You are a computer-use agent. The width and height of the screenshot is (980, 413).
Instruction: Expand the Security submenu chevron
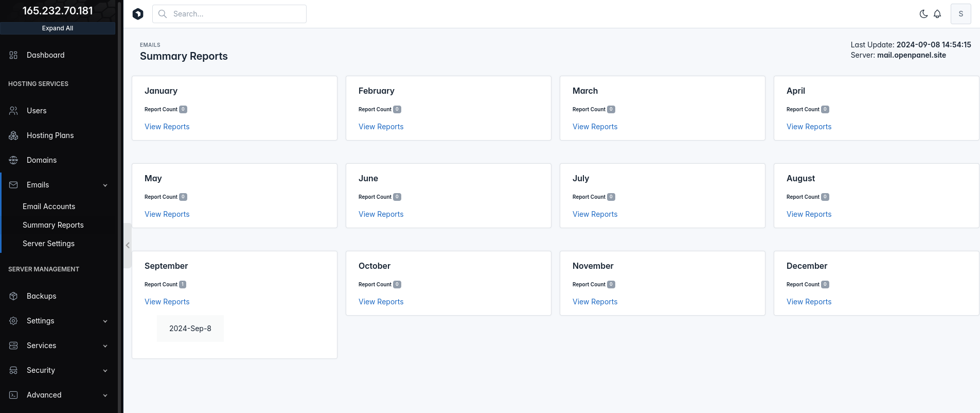(x=105, y=371)
